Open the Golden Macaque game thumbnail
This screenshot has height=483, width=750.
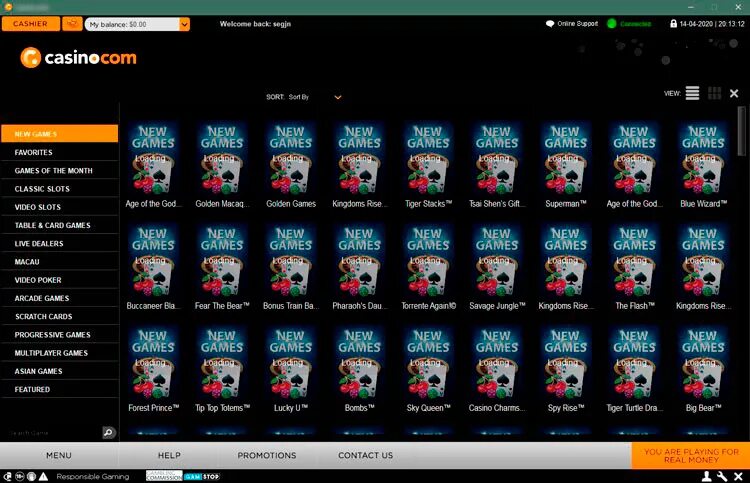click(x=222, y=159)
